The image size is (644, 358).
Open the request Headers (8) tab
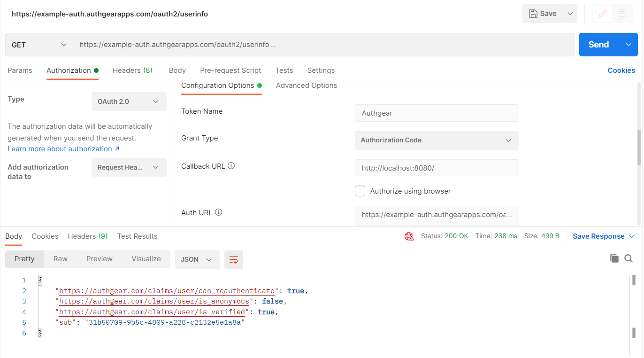click(132, 70)
